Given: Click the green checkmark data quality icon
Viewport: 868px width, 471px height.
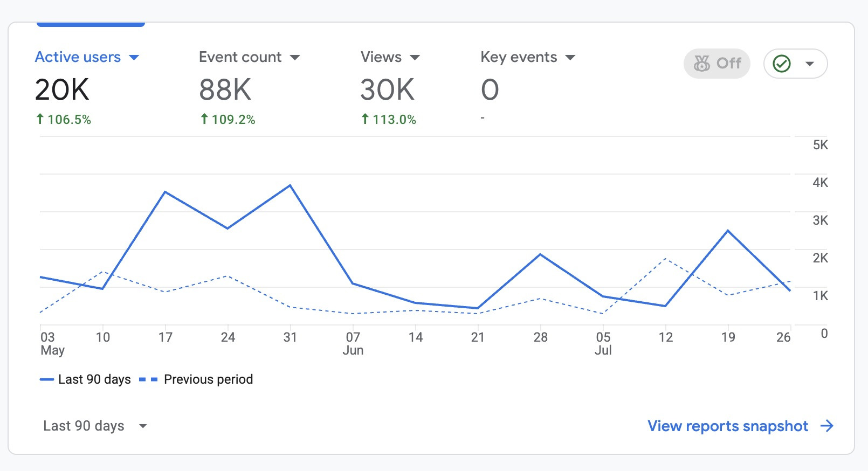Looking at the screenshot, I should pos(782,64).
